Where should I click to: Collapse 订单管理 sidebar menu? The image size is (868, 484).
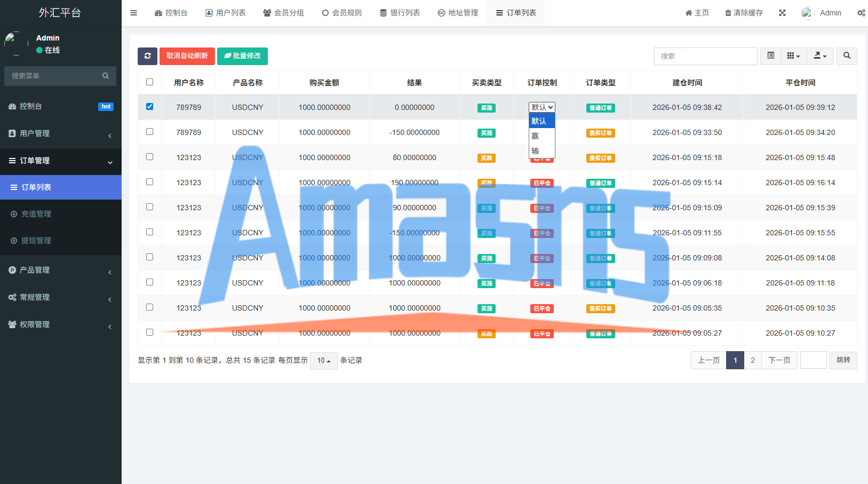[61, 161]
